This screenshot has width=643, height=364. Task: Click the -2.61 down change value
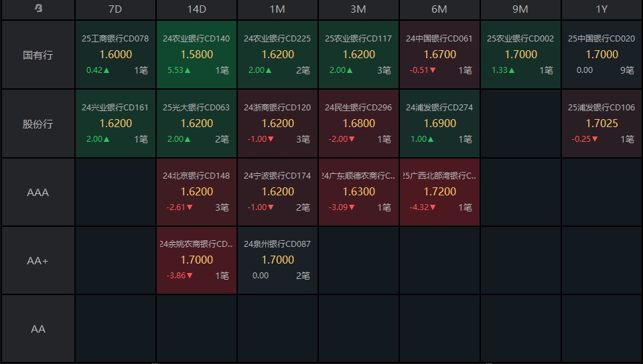(x=180, y=207)
